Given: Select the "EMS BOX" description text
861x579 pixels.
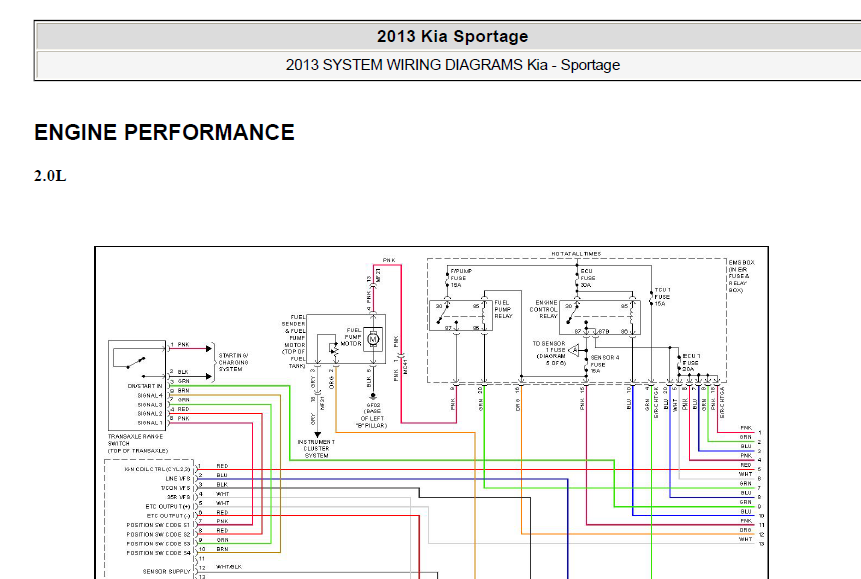Looking at the screenshot, I should coord(741,276).
